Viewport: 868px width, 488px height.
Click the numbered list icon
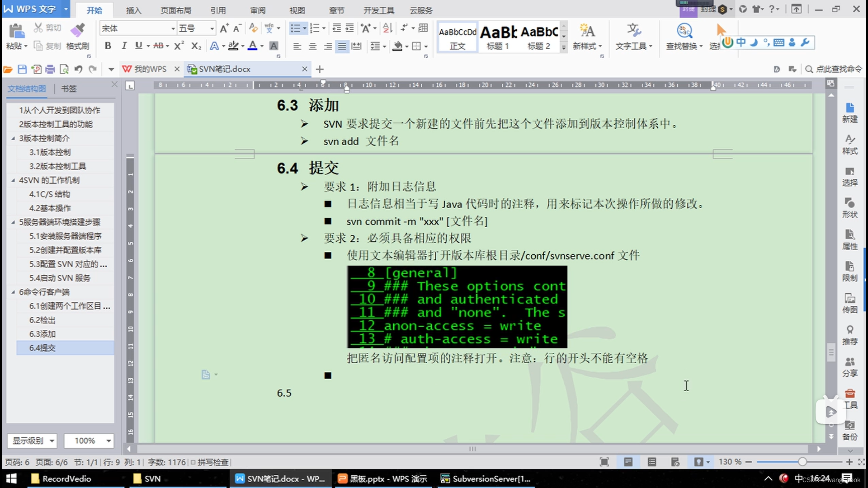coord(315,28)
